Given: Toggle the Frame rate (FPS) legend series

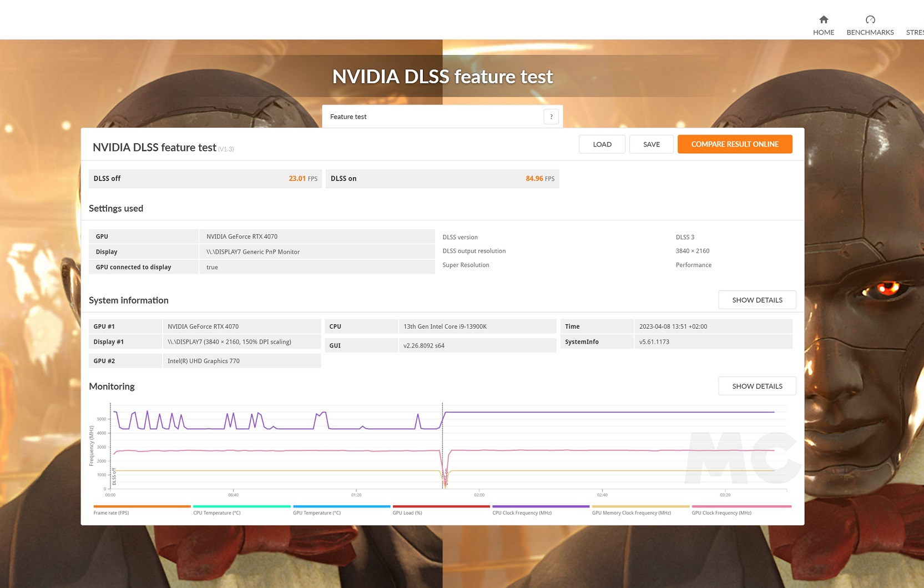Looking at the screenshot, I should pyautogui.click(x=112, y=512).
